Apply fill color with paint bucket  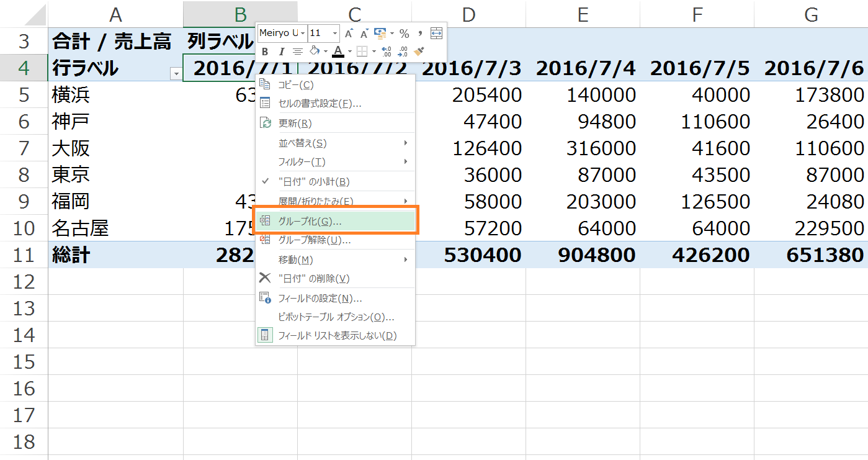coord(313,52)
